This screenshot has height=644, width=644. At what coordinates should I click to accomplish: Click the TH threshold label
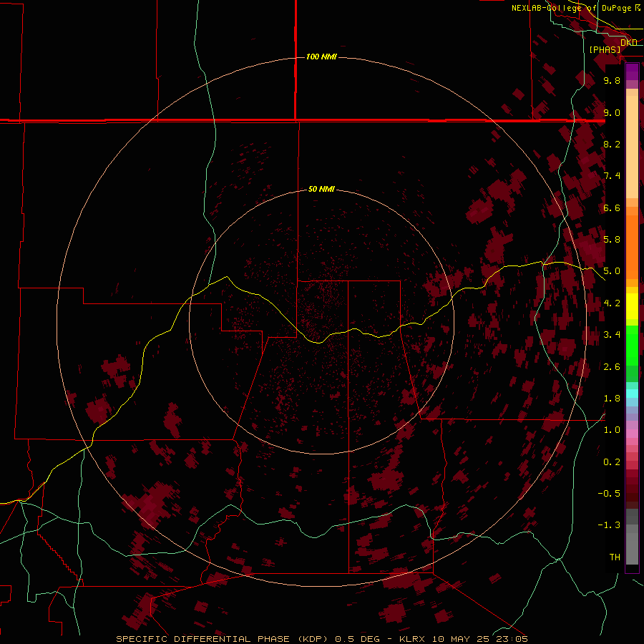click(615, 557)
